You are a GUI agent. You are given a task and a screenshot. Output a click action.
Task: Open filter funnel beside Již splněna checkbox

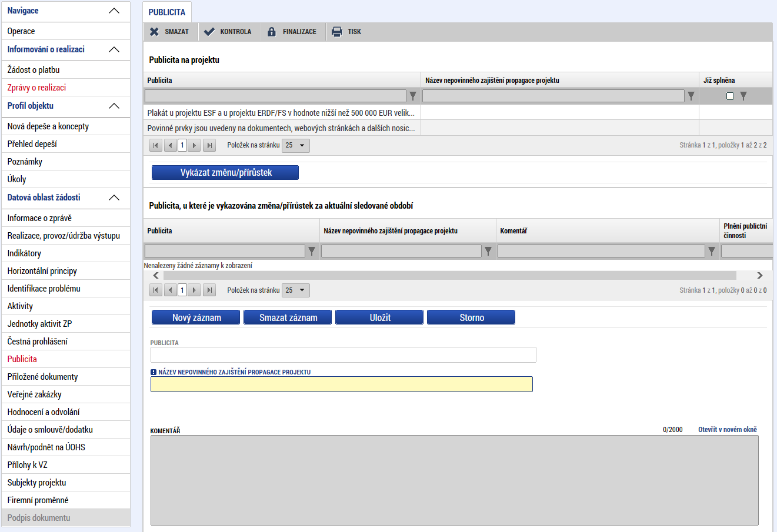pos(743,96)
